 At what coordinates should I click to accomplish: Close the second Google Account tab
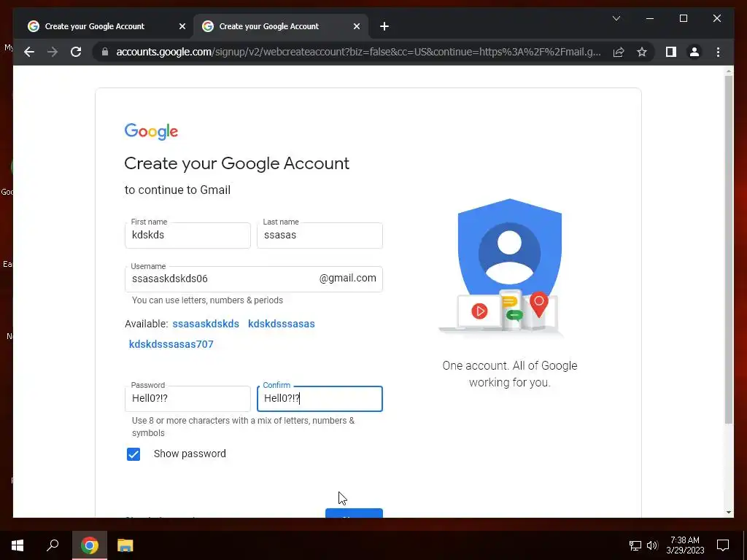click(x=356, y=27)
